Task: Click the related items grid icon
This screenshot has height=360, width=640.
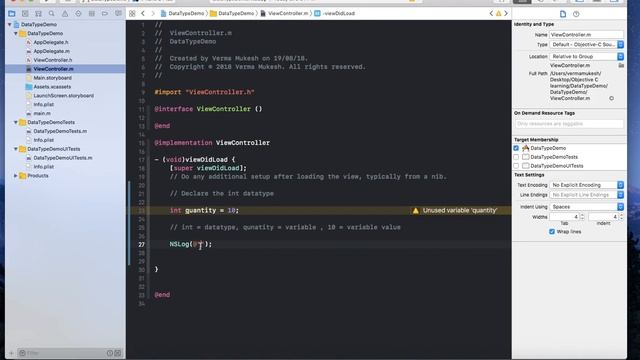Action: click(132, 13)
